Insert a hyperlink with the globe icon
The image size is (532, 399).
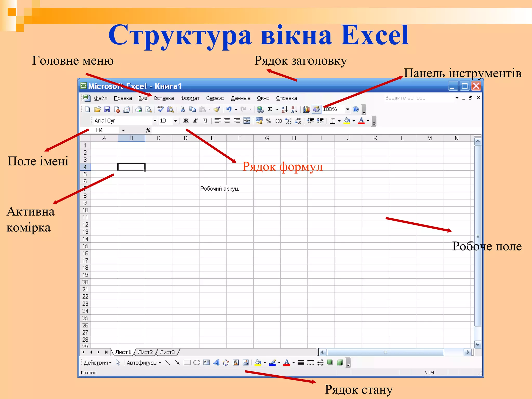(x=260, y=109)
